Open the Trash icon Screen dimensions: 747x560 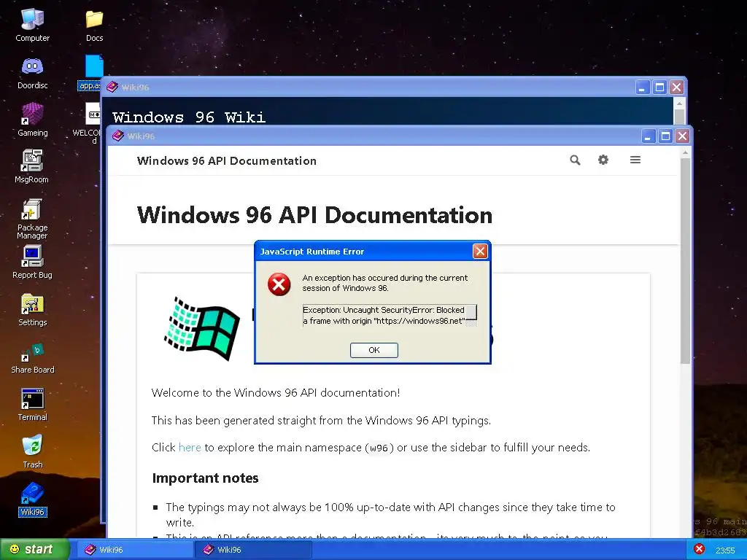[x=32, y=451]
